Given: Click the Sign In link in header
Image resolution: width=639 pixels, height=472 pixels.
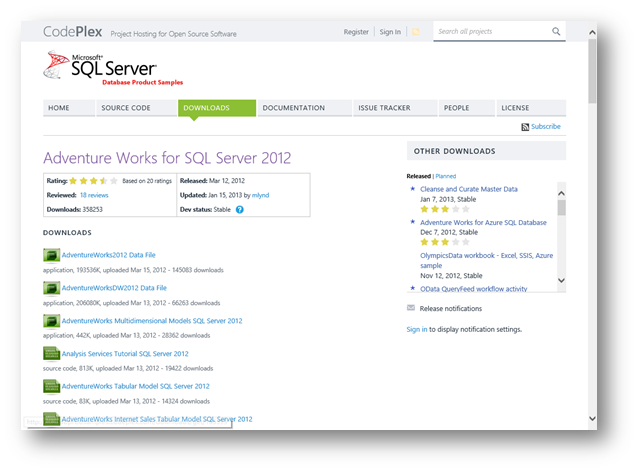Looking at the screenshot, I should tap(390, 32).
